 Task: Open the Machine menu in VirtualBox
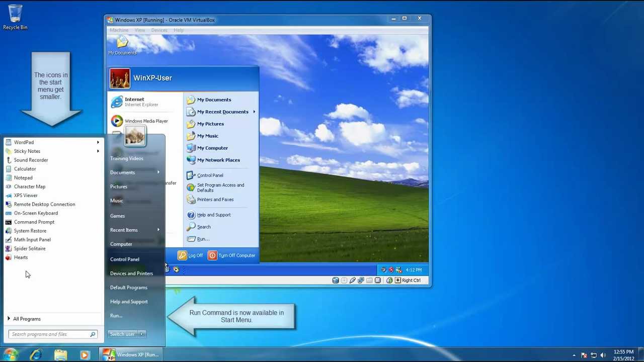119,30
